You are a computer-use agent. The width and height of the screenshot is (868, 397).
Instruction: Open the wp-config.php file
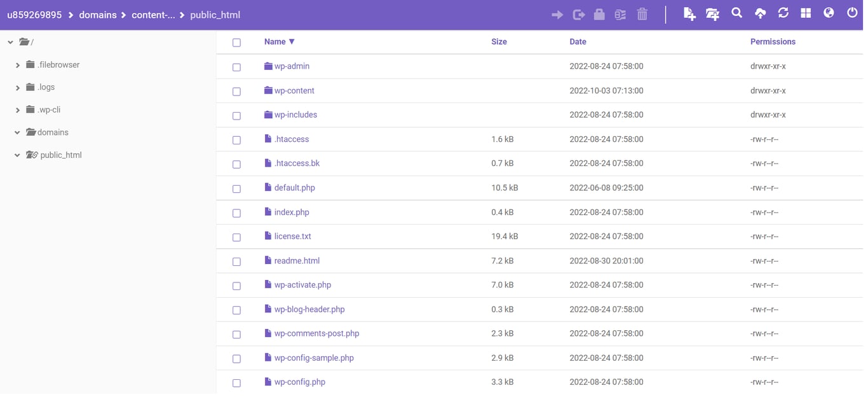point(299,382)
